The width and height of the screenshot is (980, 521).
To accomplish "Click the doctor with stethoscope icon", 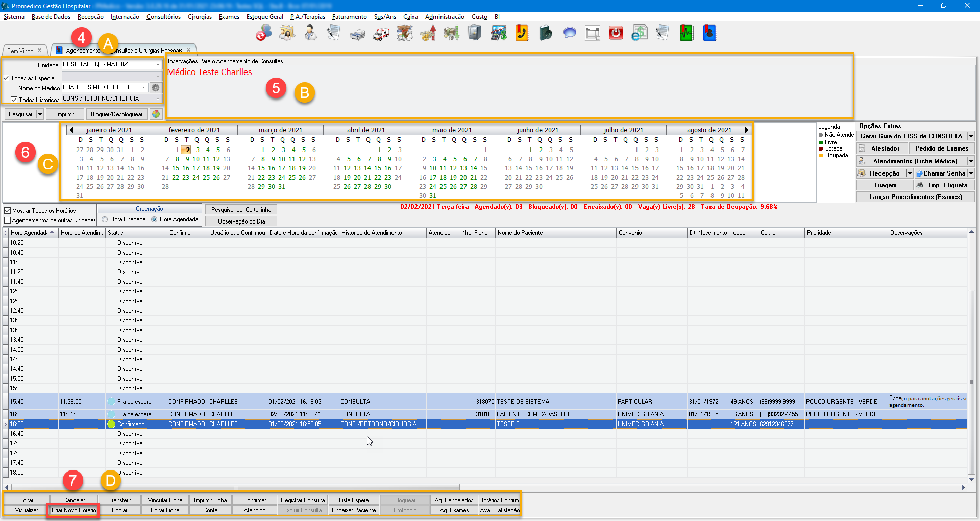I will coord(310,33).
